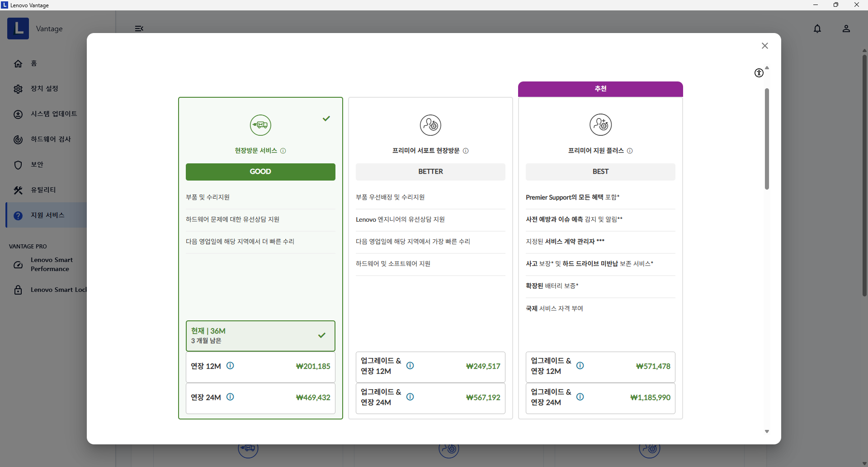Open 장치 설정 in the sidebar

tap(46, 89)
